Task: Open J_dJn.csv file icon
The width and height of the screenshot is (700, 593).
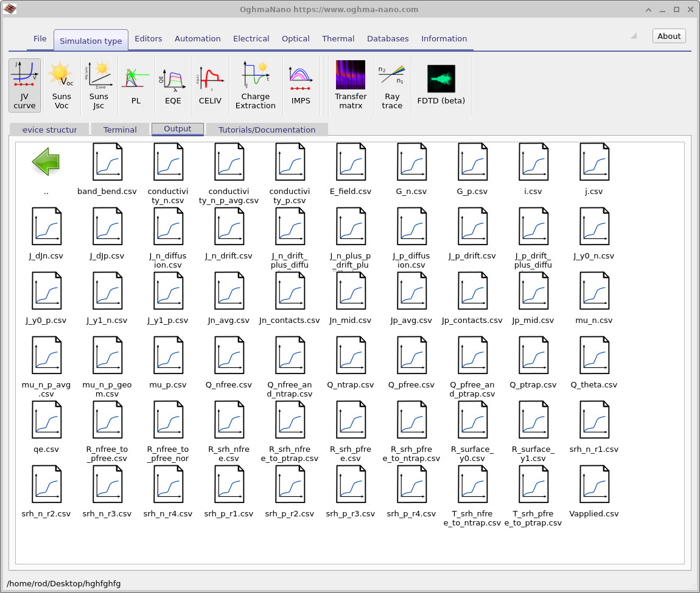Action: click(x=46, y=226)
